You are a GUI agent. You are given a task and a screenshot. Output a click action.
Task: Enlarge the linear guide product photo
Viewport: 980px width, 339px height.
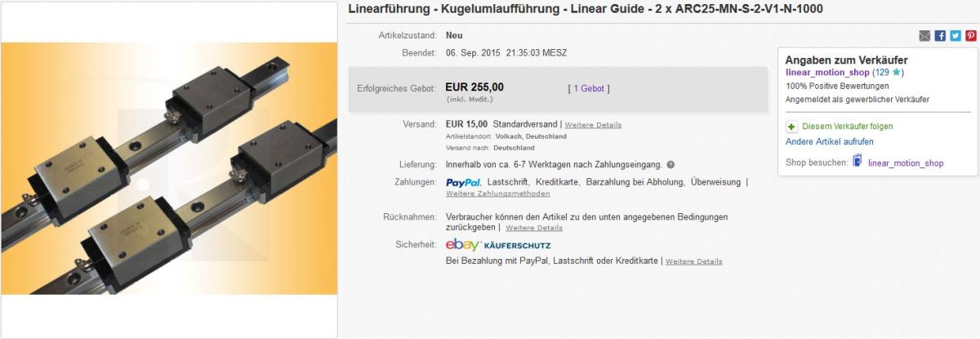pos(169,169)
